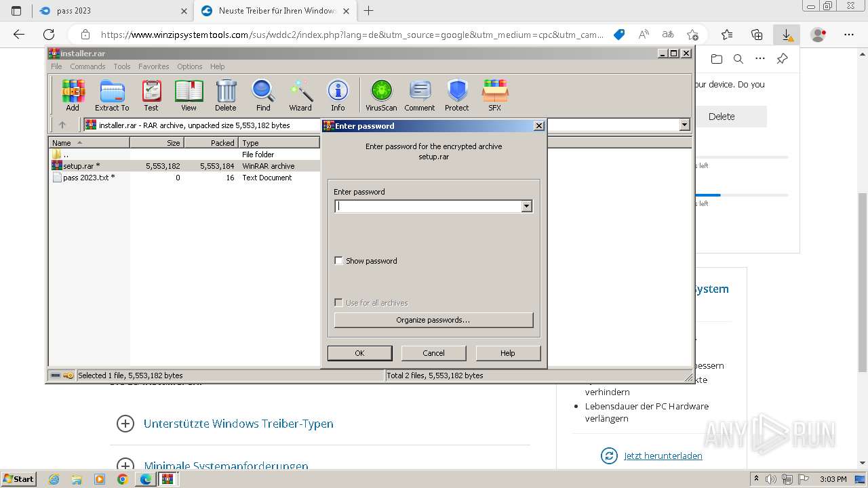Image resolution: width=868 pixels, height=488 pixels.
Task: Open downloads folder icon in panel
Action: (717, 59)
